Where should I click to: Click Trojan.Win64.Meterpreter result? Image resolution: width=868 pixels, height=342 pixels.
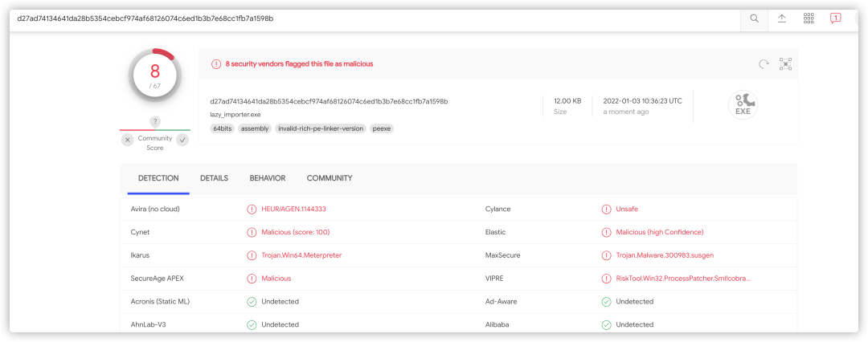click(301, 255)
